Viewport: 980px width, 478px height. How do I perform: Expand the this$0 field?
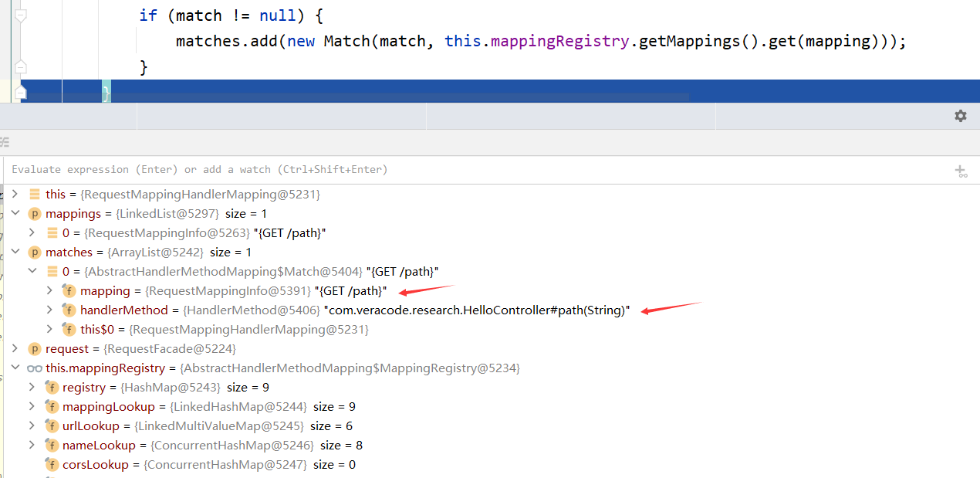(x=49, y=329)
